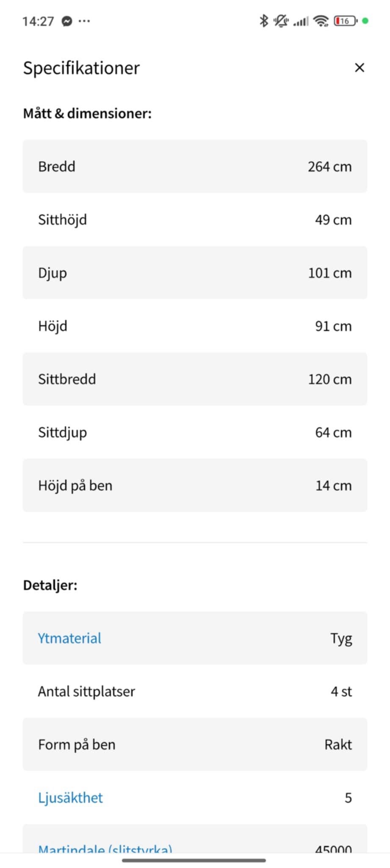Select the Höjd på ben row

195,485
